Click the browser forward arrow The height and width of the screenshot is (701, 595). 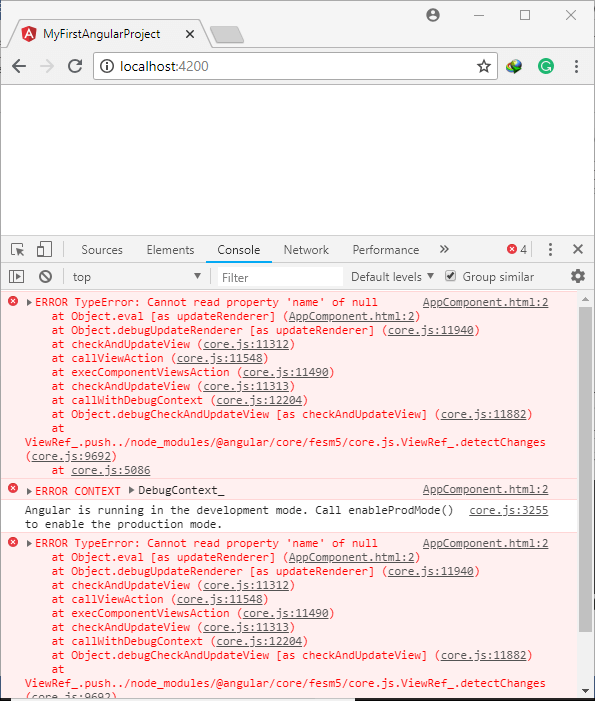(x=46, y=67)
